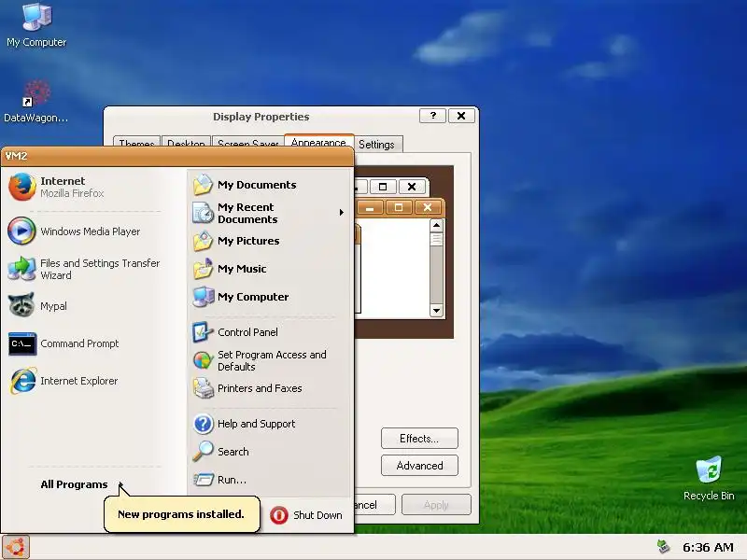The width and height of the screenshot is (747, 560).
Task: Open My Pictures folder icon
Action: click(x=203, y=241)
